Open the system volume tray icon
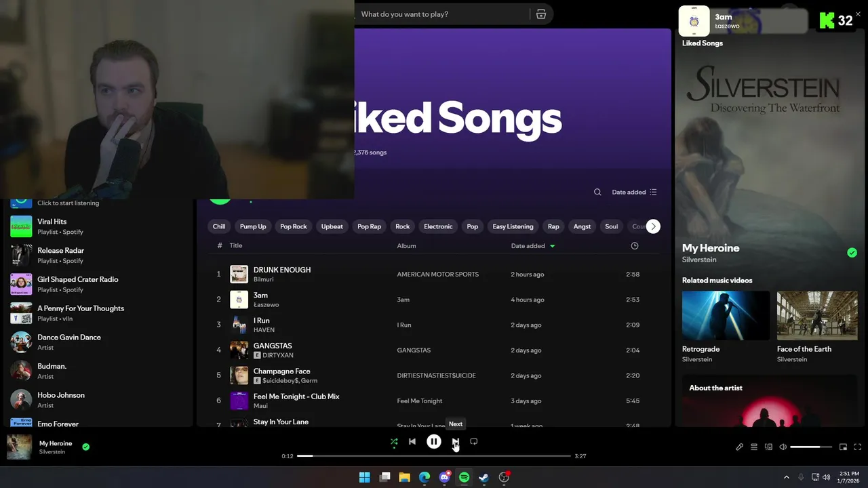The image size is (868, 488). [x=827, y=477]
